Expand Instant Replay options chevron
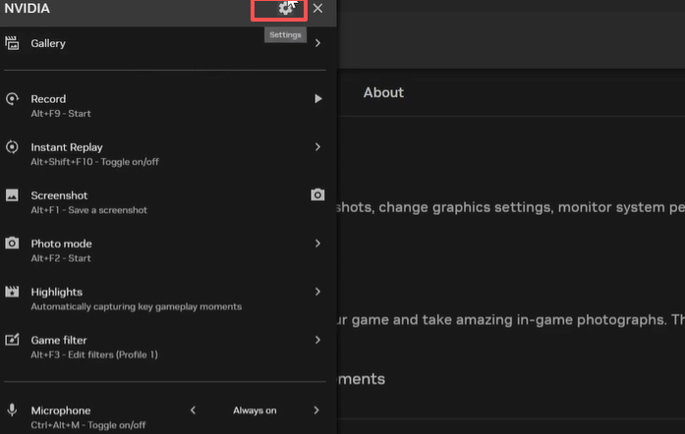Screen dimensions: 685x434 [x=318, y=147]
